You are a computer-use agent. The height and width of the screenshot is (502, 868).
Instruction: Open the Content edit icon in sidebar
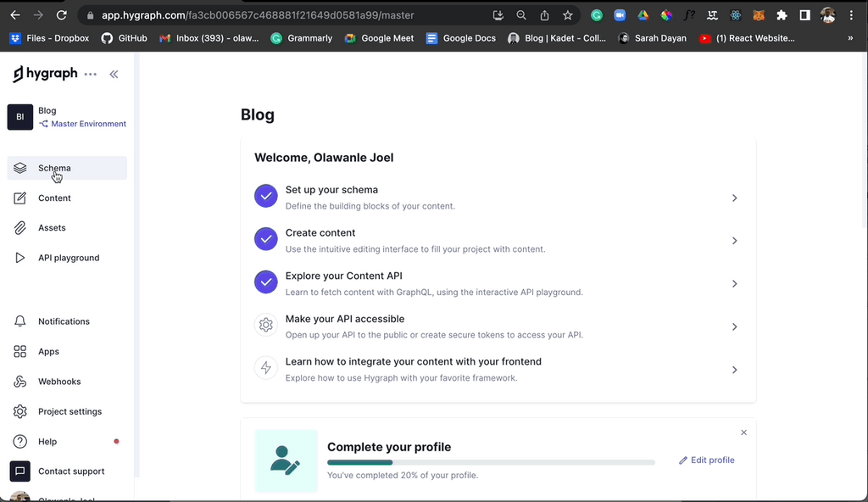tap(20, 198)
